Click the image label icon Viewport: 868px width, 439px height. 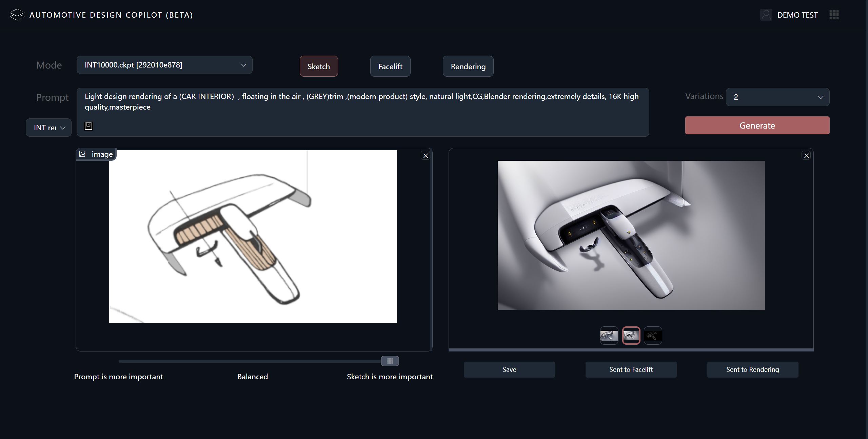point(82,154)
